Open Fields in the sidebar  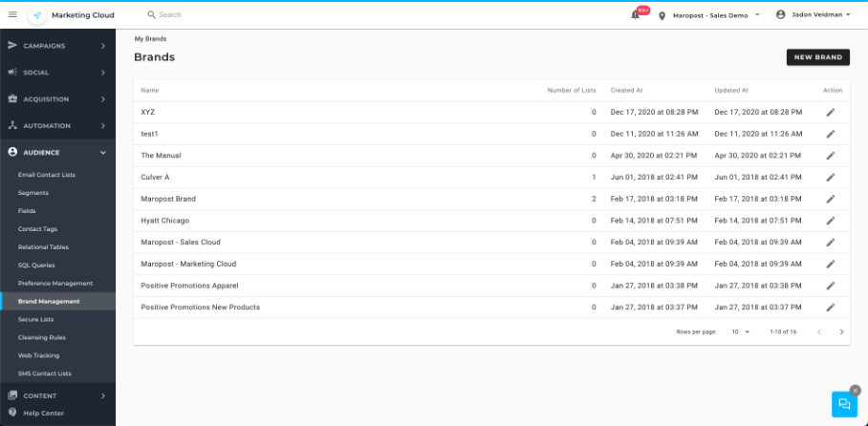click(x=27, y=211)
